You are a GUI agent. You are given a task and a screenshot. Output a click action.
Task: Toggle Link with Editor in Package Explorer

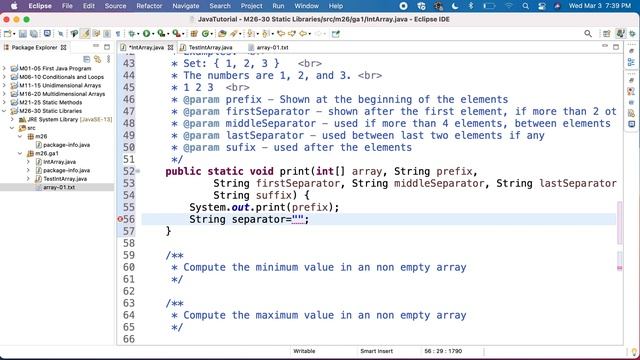98,60
